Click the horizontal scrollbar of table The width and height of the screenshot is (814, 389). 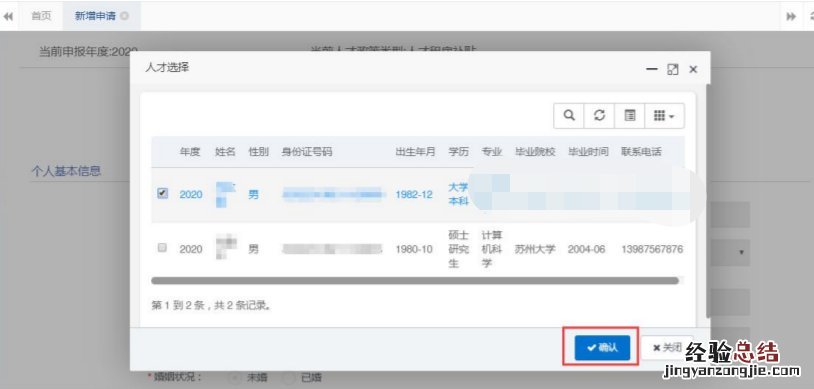point(415,280)
